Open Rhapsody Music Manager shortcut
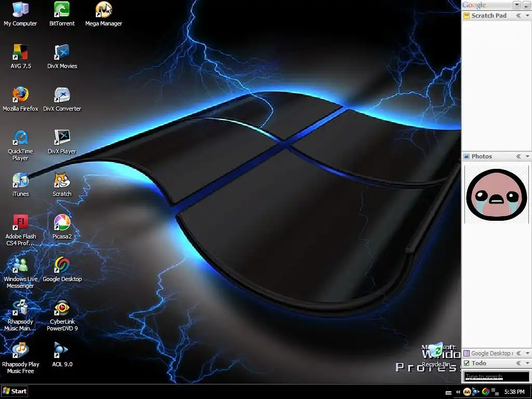532x399 pixels. [20, 316]
